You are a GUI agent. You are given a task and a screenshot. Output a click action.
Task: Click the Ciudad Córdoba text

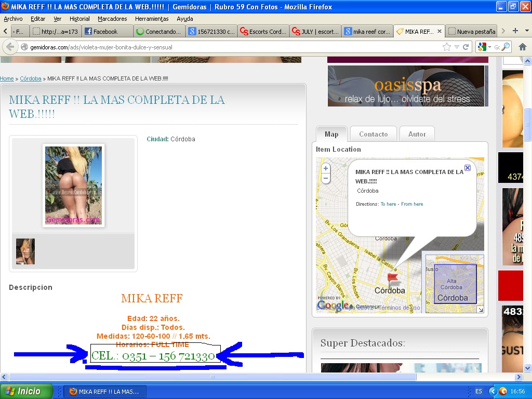(170, 139)
